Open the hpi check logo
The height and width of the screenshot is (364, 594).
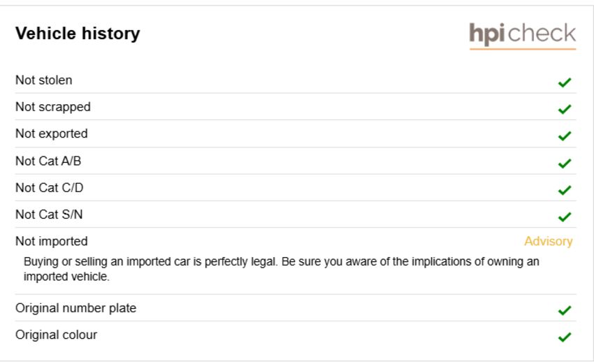pyautogui.click(x=523, y=35)
